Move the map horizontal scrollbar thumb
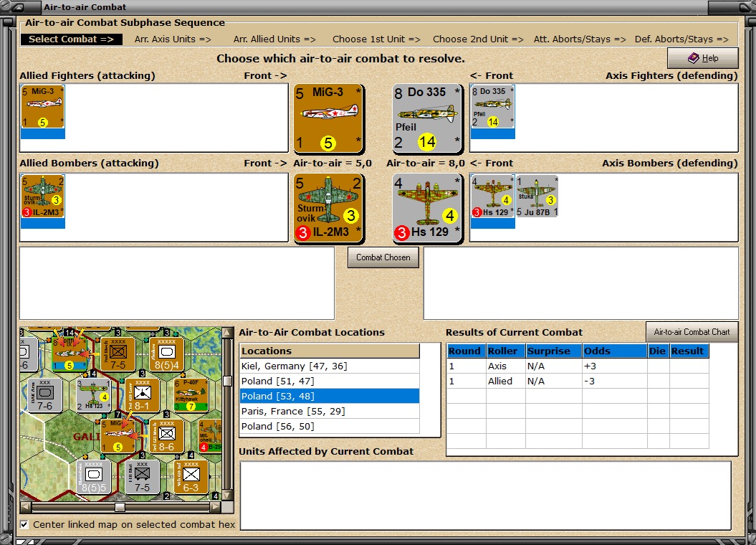 pos(120,507)
